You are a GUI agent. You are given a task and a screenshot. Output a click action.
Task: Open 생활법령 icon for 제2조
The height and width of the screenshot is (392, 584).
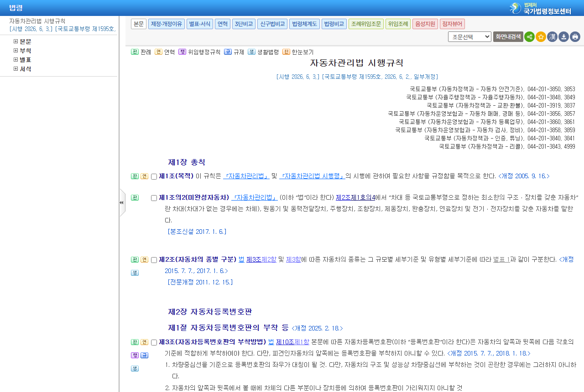(135, 273)
